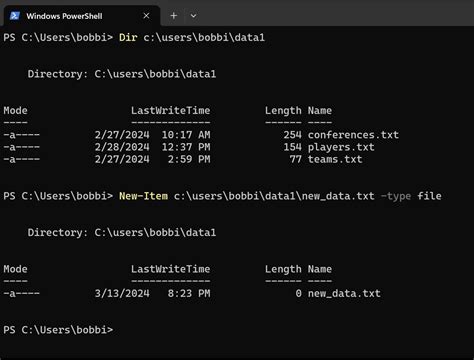Click the length value 254
This screenshot has width=474, height=360.
pyautogui.click(x=292, y=135)
